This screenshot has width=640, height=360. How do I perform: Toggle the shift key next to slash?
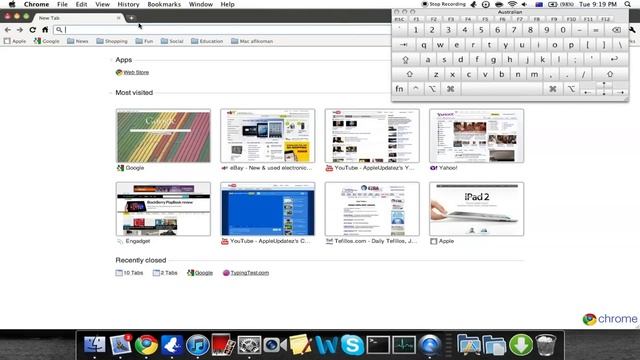click(610, 74)
